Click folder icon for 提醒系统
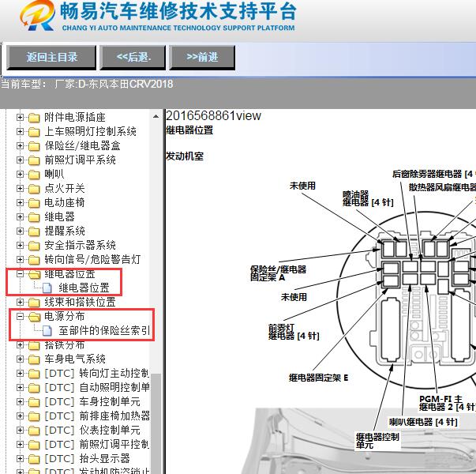Image resolution: width=476 pixels, height=474 pixels. (34, 231)
